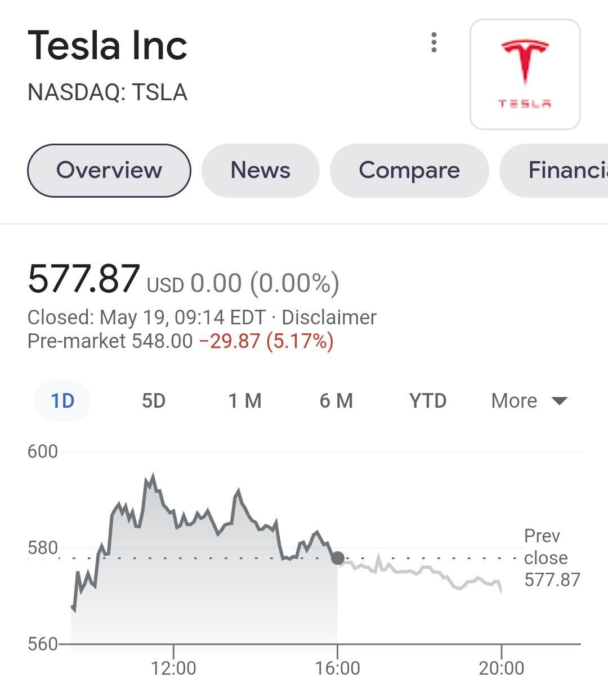This screenshot has width=608, height=700.
Task: Stay on the Overview tab
Action: point(109,170)
